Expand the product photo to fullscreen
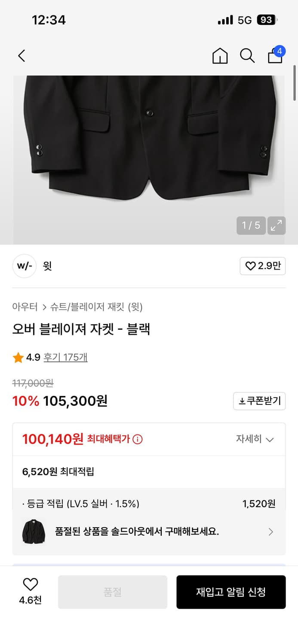This screenshot has width=298, height=644. (276, 225)
